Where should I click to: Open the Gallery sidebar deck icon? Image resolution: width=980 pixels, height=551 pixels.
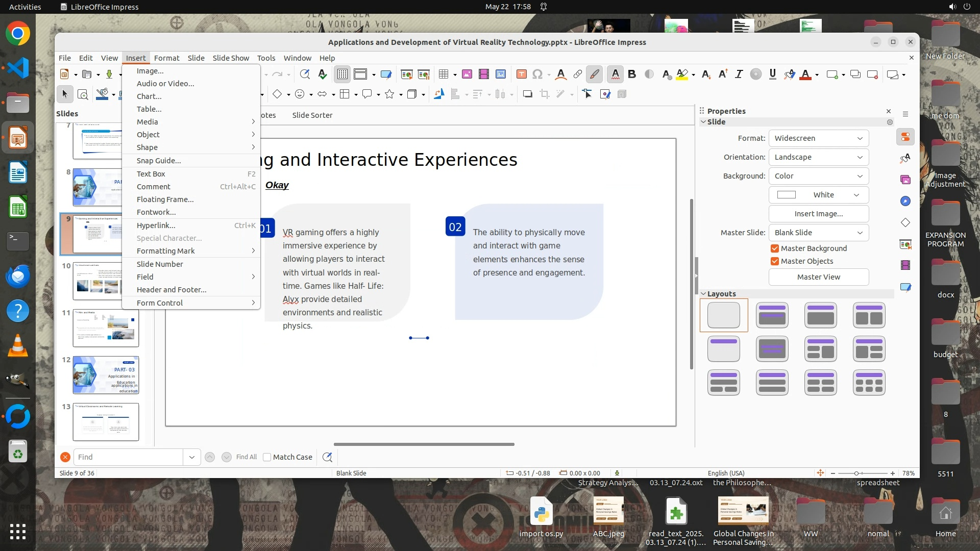point(905,180)
